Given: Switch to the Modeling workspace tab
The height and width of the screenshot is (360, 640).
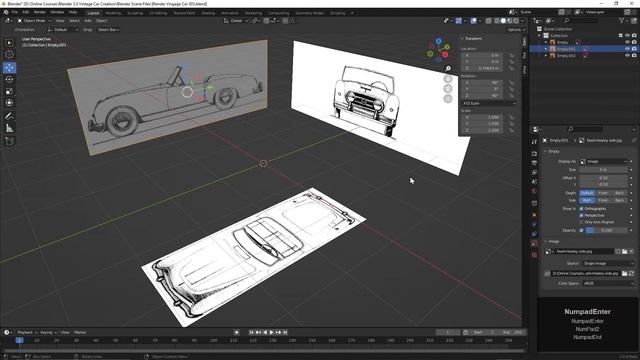Looking at the screenshot, I should (x=113, y=13).
